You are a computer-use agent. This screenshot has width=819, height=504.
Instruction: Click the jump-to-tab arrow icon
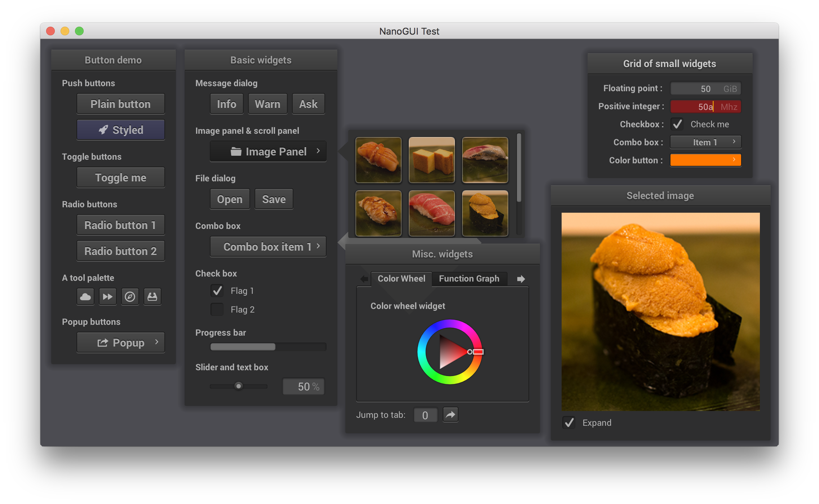[450, 415]
